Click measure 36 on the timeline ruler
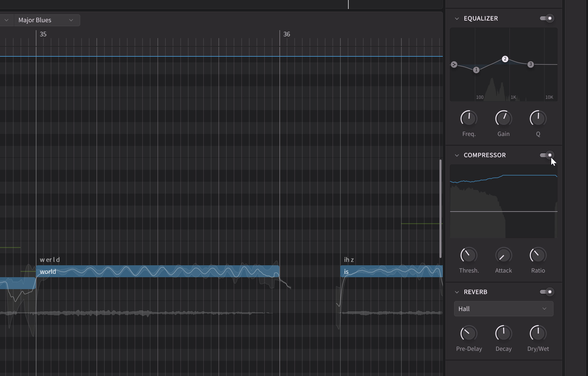Screen dimensions: 588x376 coord(286,34)
